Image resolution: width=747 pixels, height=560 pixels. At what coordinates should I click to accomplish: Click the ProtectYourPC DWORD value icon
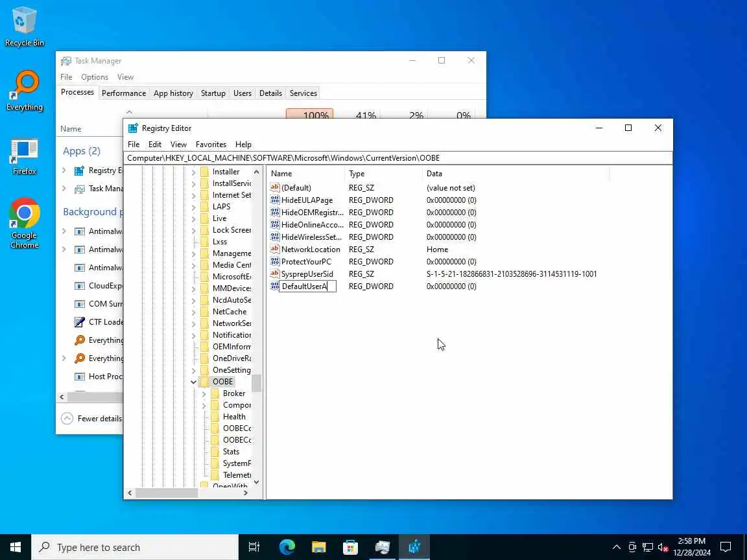[274, 261]
